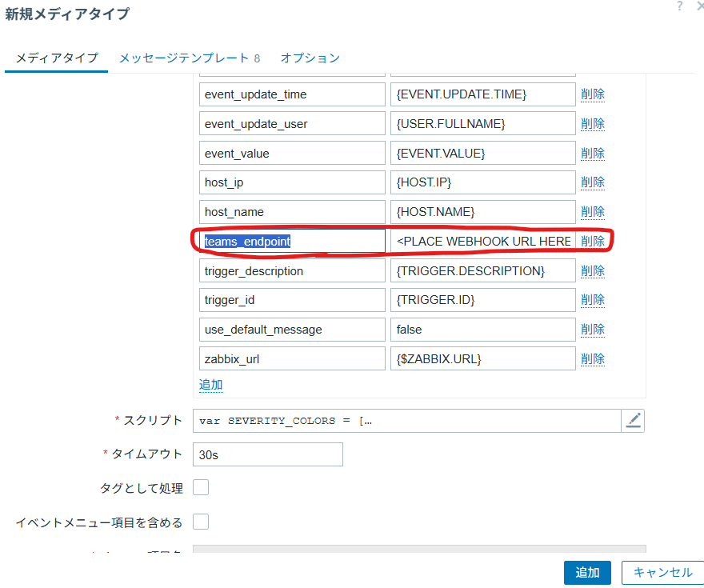Image resolution: width=704 pixels, height=588 pixels.
Task: Remove the zabbix_url parameter row
Action: (x=592, y=359)
